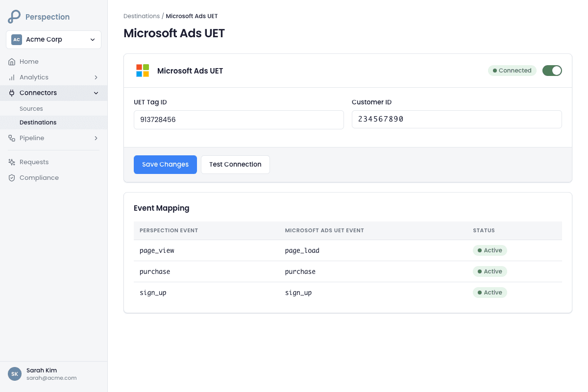Viewport: 588px width, 392px height.
Task: Open Sources under Connectors
Action: pyautogui.click(x=53, y=109)
